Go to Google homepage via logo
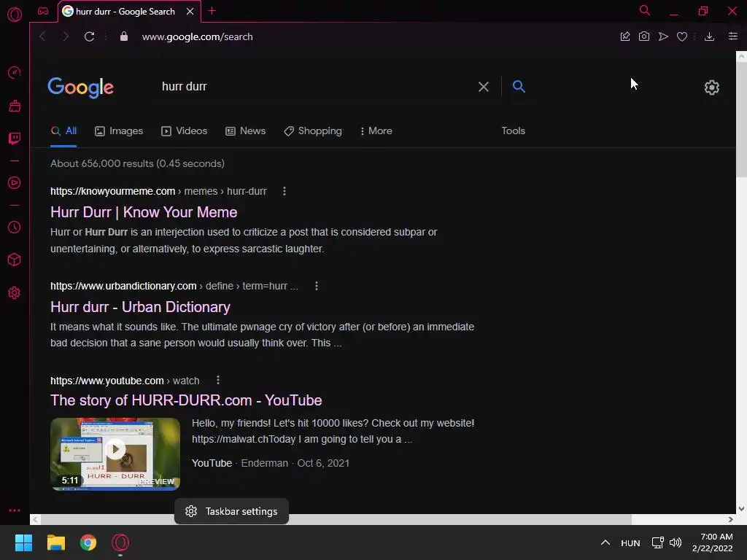 tap(80, 87)
